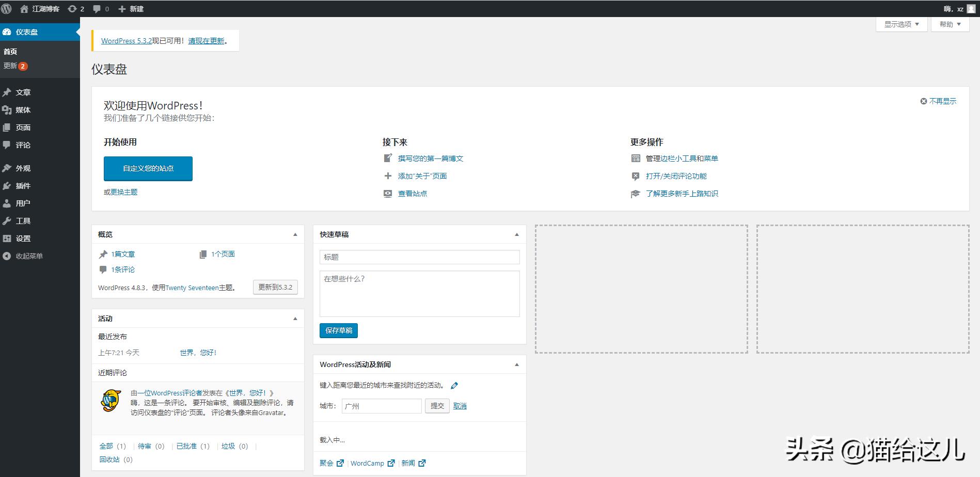This screenshot has height=477, width=980.
Task: Click the quick draft 标题 input field
Action: (x=419, y=257)
